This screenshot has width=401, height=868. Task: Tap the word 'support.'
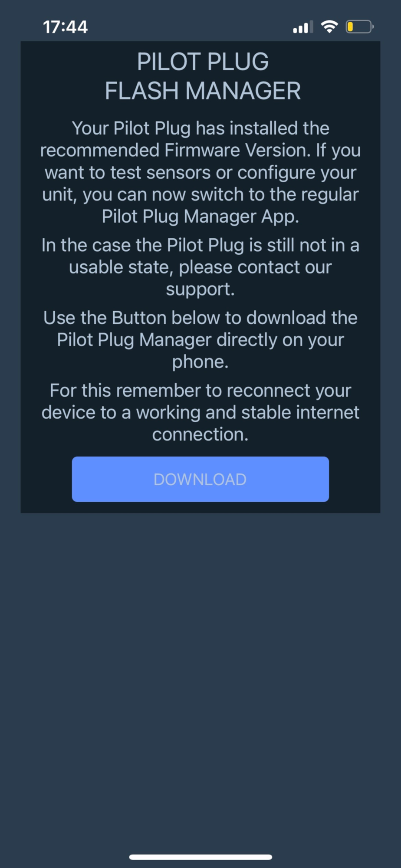pyautogui.click(x=200, y=289)
